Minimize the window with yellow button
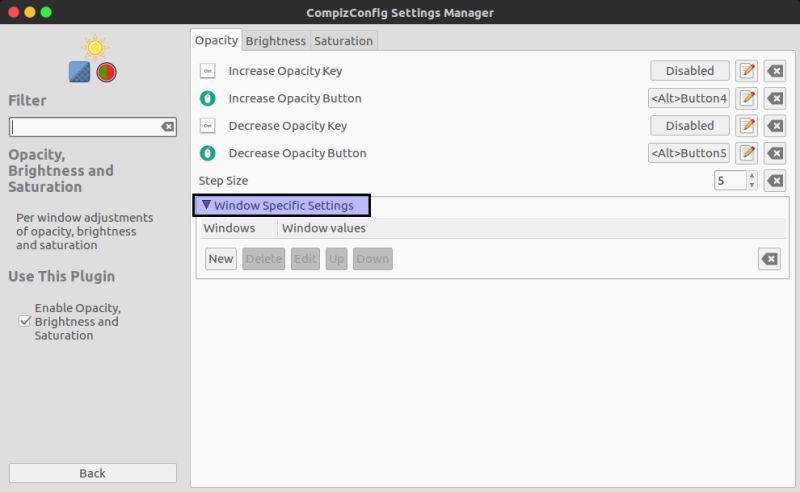800x492 pixels. 30,12
